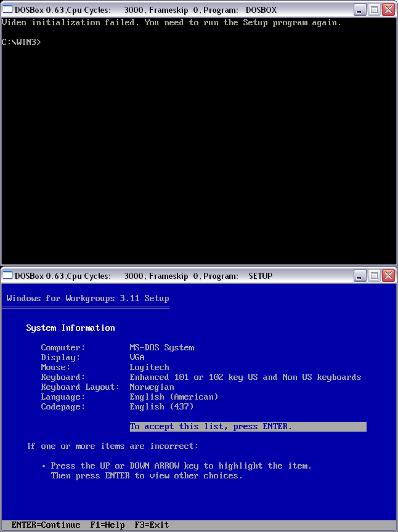Select the 'Enhanced 101 or 102 key' keyboard value
The height and width of the screenshot is (532, 398).
click(245, 377)
